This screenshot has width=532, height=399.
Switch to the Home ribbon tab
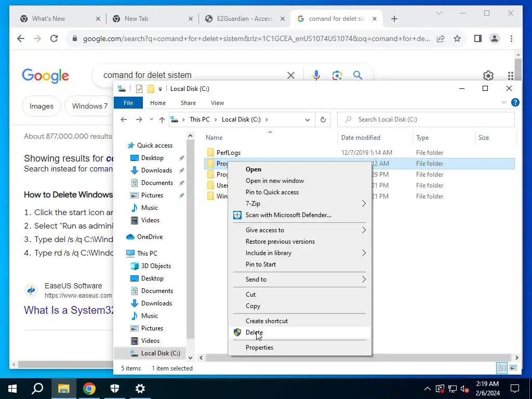158,103
